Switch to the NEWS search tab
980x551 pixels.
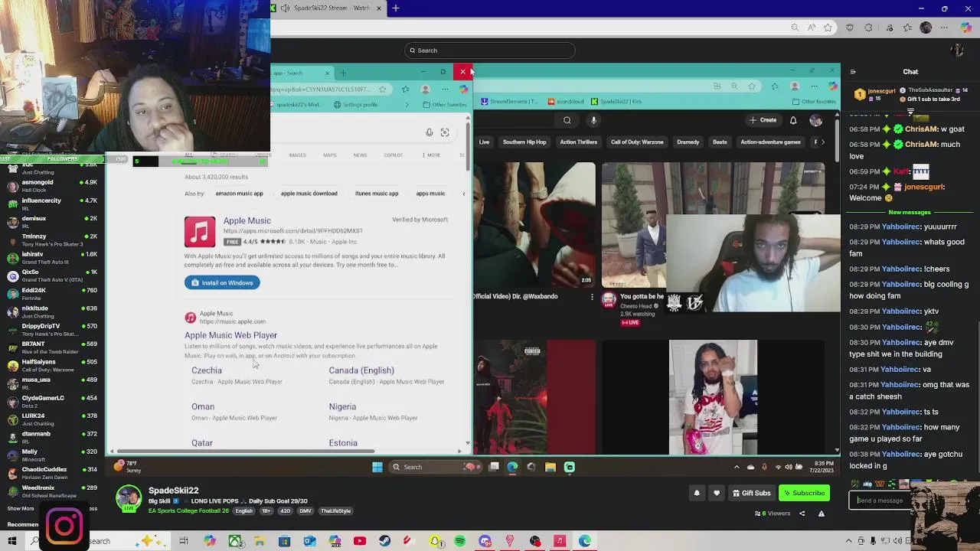click(x=360, y=155)
